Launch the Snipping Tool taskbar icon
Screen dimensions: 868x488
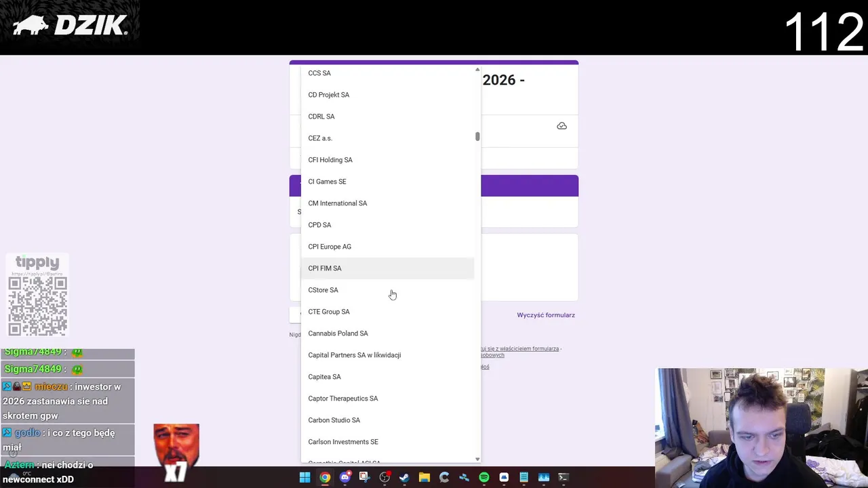pyautogui.click(x=364, y=477)
